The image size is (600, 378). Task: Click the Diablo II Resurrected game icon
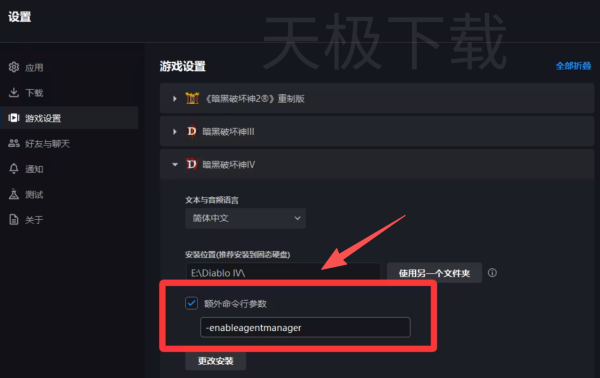(192, 99)
